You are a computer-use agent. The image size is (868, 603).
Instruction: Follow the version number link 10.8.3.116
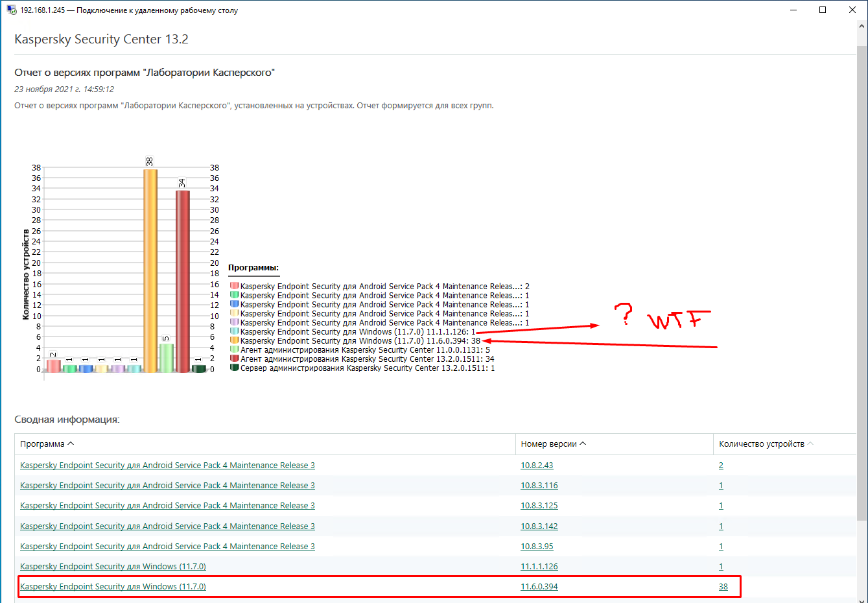(x=539, y=486)
